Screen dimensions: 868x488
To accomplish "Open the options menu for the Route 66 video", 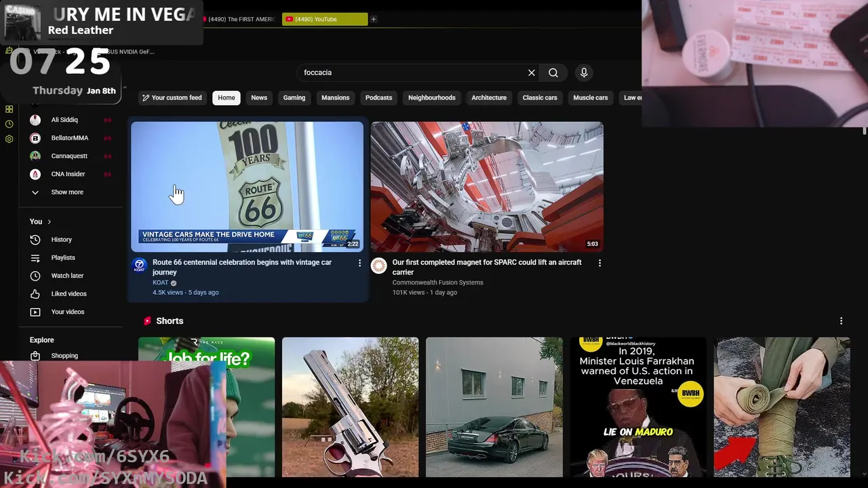I will click(x=359, y=263).
